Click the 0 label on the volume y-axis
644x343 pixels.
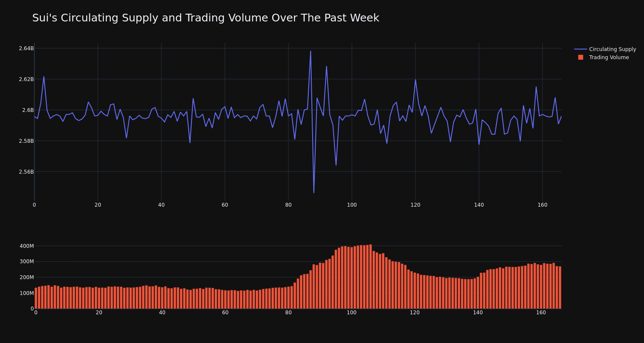32,309
